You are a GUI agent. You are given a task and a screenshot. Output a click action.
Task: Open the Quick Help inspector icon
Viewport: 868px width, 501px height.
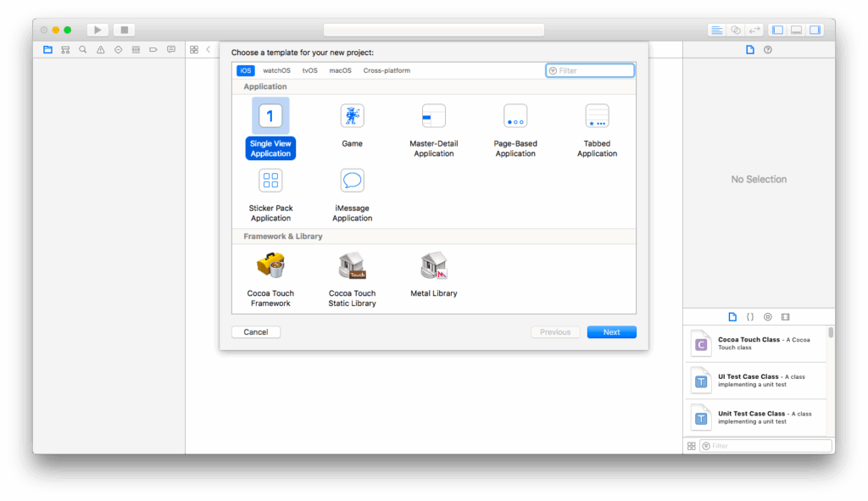click(768, 50)
